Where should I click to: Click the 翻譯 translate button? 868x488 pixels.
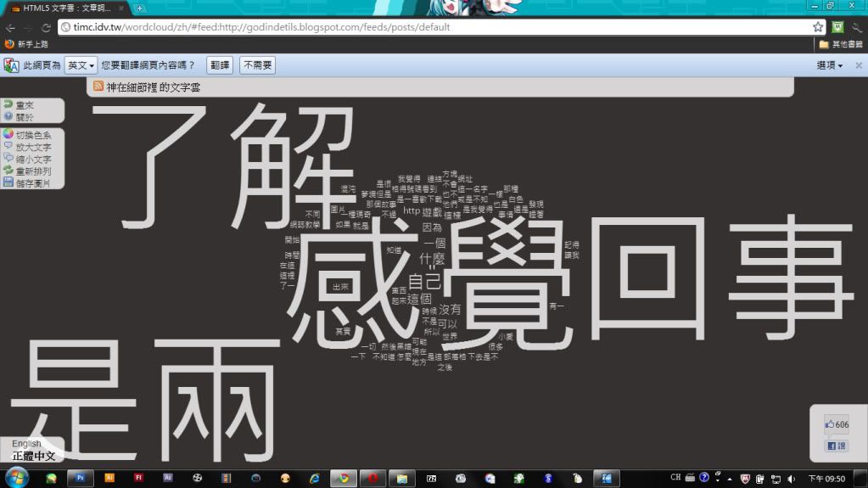click(x=220, y=65)
